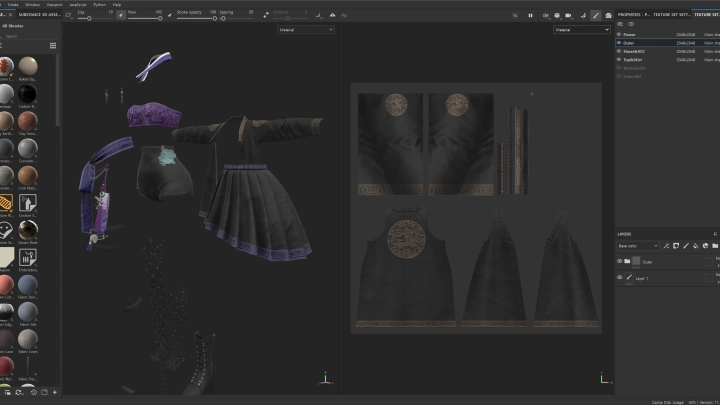Add a new folder in Layers panel
This screenshot has height=405, width=720.
[x=715, y=246]
